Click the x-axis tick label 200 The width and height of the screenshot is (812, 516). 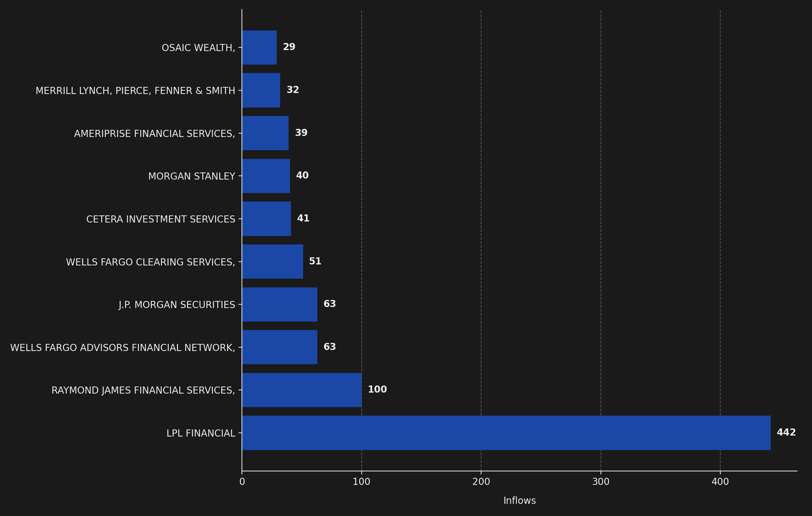pos(481,482)
